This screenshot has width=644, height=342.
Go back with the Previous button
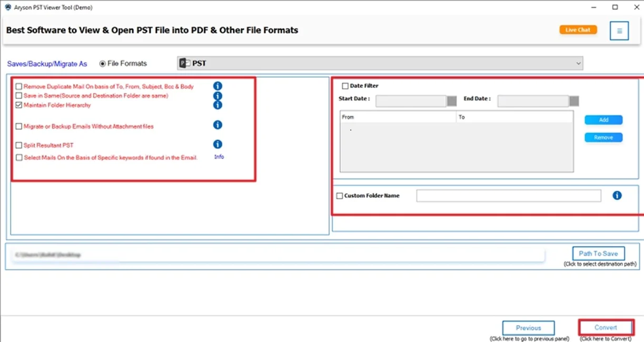coord(529,328)
